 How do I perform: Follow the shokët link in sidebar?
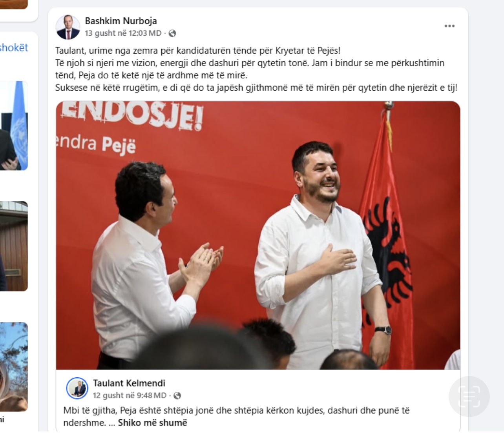pos(14,48)
